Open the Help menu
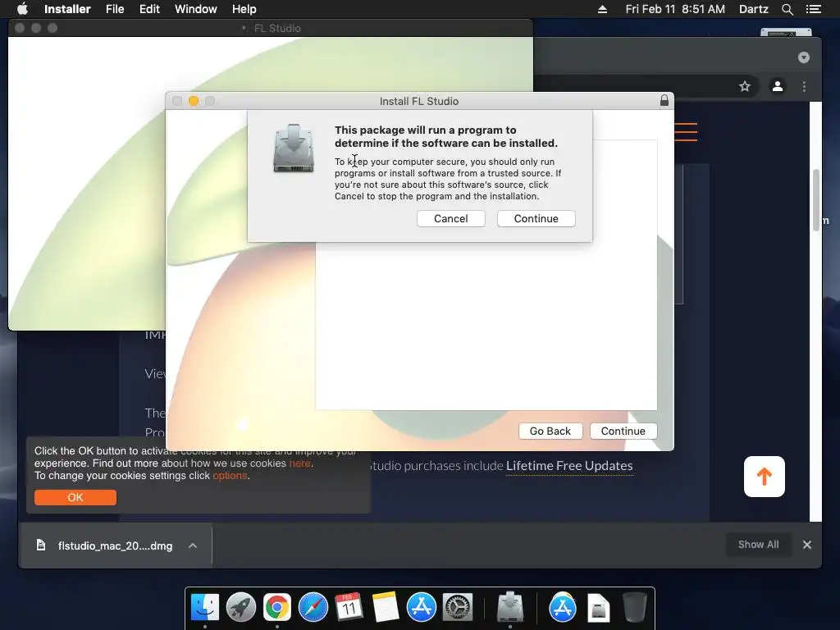Viewport: 840px width, 630px height. tap(244, 9)
